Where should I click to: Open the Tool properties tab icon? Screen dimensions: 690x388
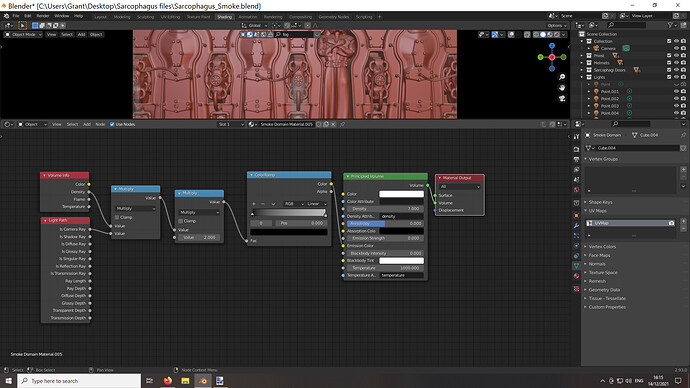[576, 137]
